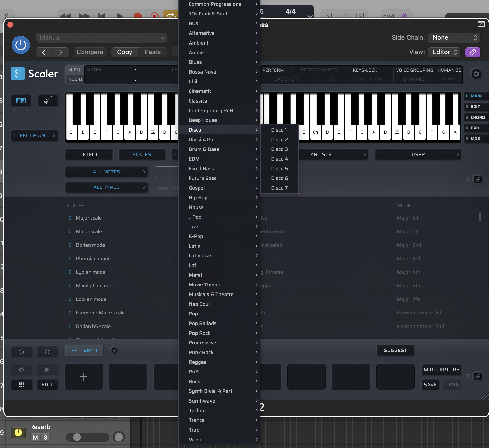Screen dimensions: 489x448
Task: Mute the Reverb track
Action: click(35, 437)
